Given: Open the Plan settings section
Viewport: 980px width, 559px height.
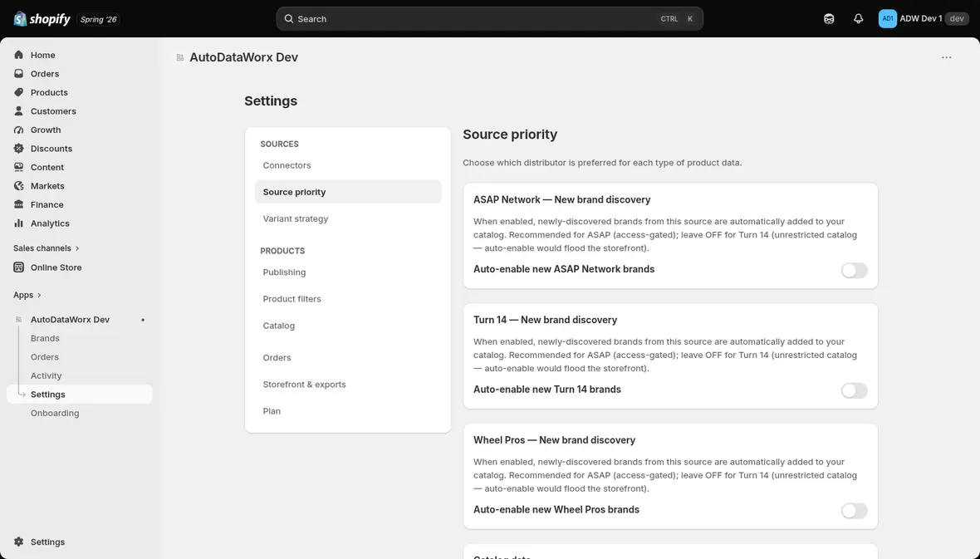Looking at the screenshot, I should [x=348, y=411].
